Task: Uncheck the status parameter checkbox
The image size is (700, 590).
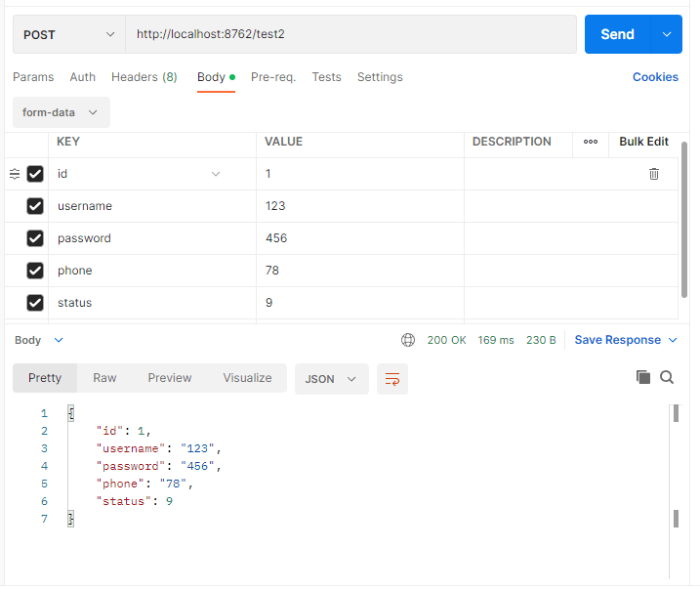Action: click(x=35, y=303)
